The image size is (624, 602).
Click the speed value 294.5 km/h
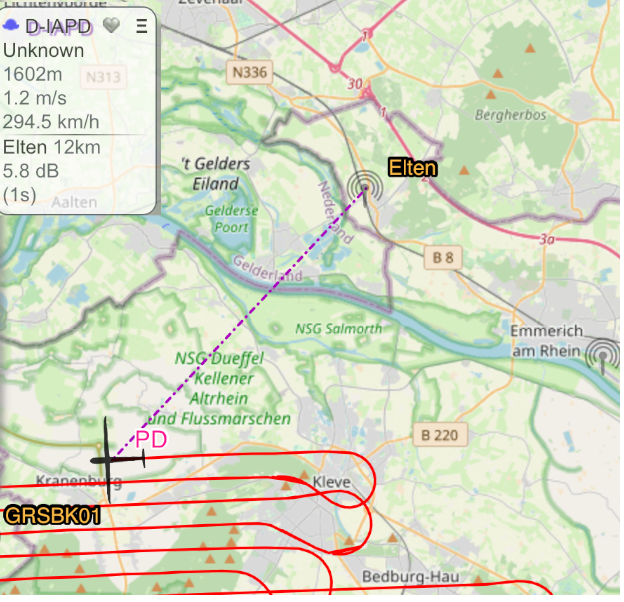point(51,122)
